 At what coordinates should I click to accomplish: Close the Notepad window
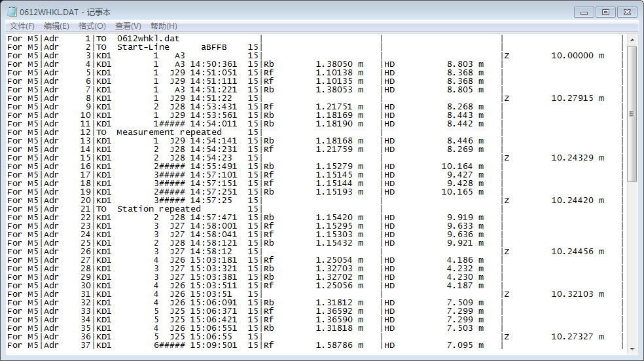coord(626,12)
